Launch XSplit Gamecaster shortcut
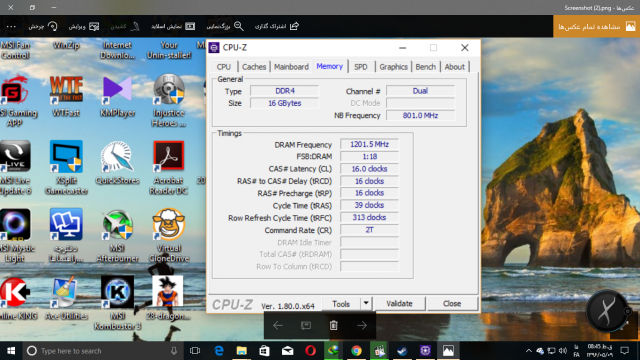 click(x=66, y=168)
